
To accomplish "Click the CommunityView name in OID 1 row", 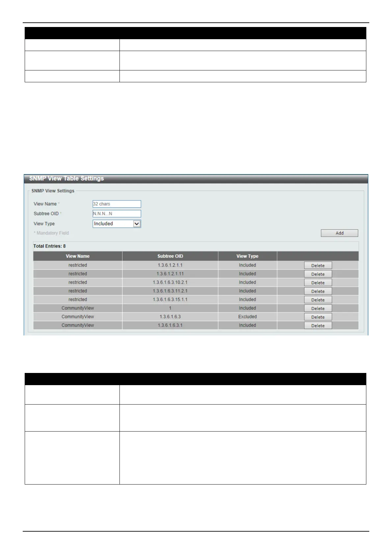I will 78,308.
